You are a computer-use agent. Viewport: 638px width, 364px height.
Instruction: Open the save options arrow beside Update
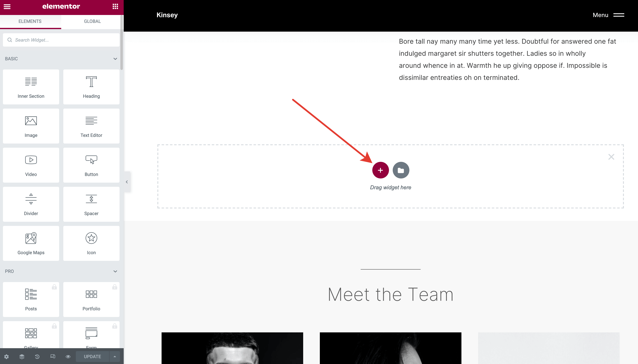pos(115,357)
